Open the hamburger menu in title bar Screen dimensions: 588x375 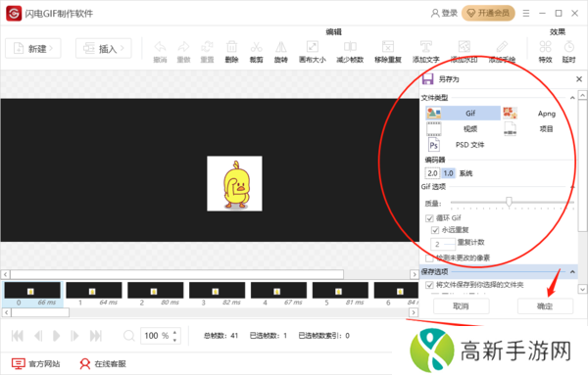point(526,14)
